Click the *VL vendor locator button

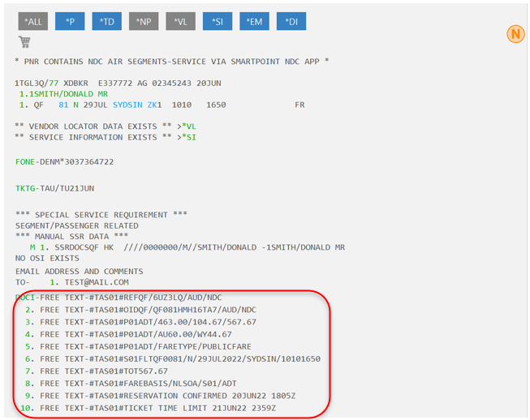pyautogui.click(x=180, y=21)
